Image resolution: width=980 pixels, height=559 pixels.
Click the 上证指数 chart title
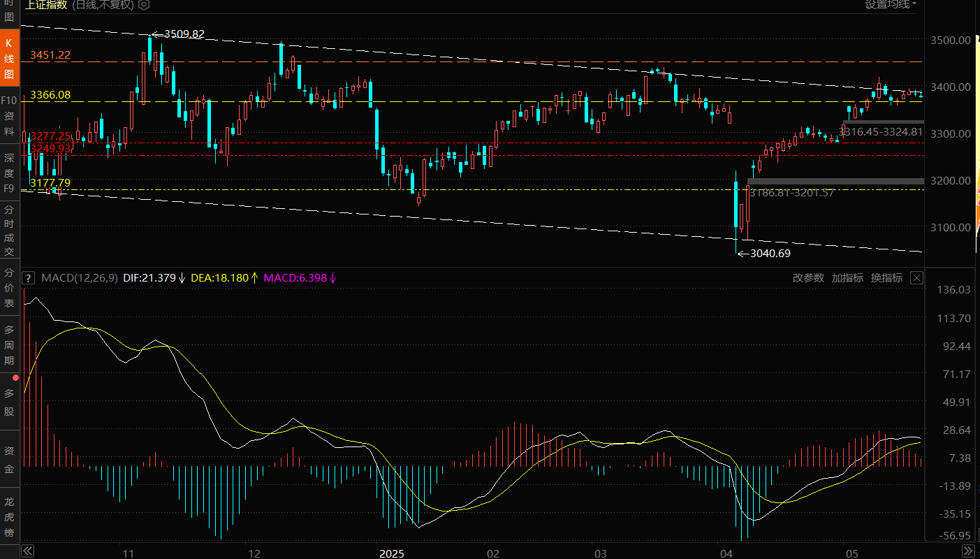coord(47,5)
